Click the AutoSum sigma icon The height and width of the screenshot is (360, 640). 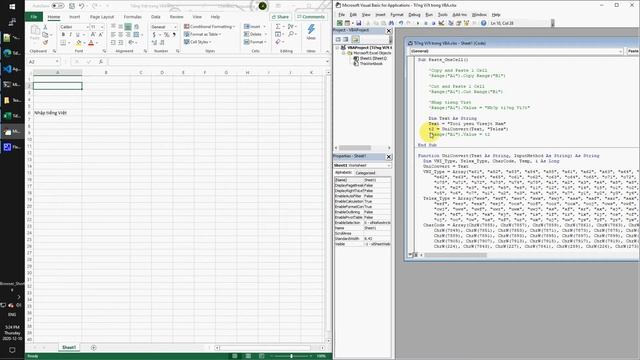click(278, 27)
